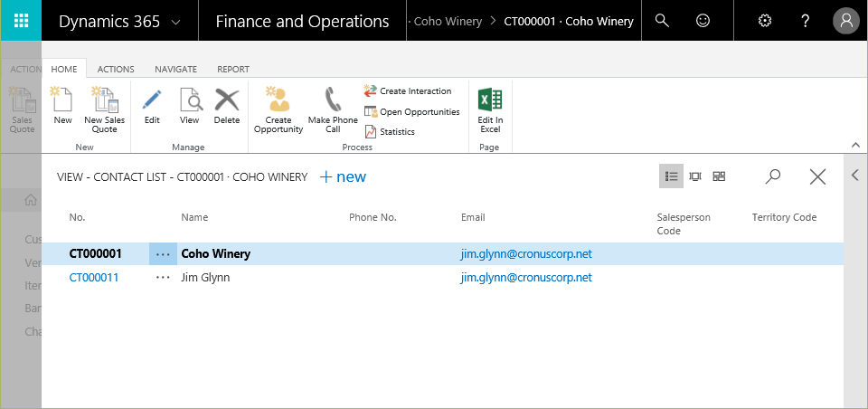Close the contact list with X
868x409 pixels.
coord(817,176)
